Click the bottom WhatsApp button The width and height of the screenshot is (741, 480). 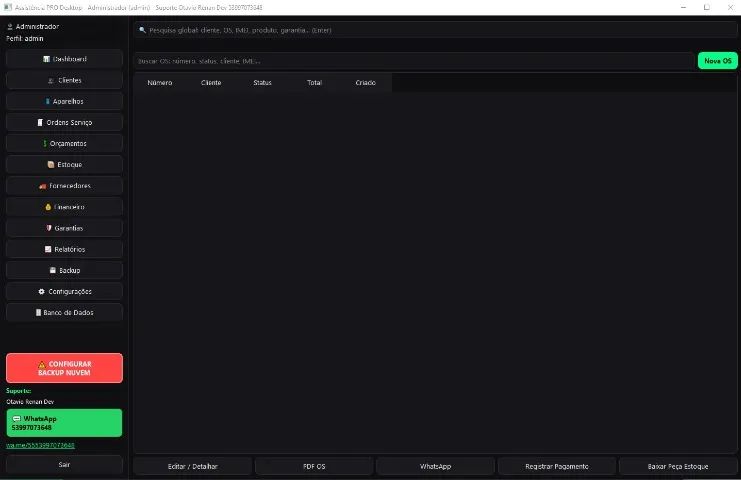pyautogui.click(x=435, y=466)
